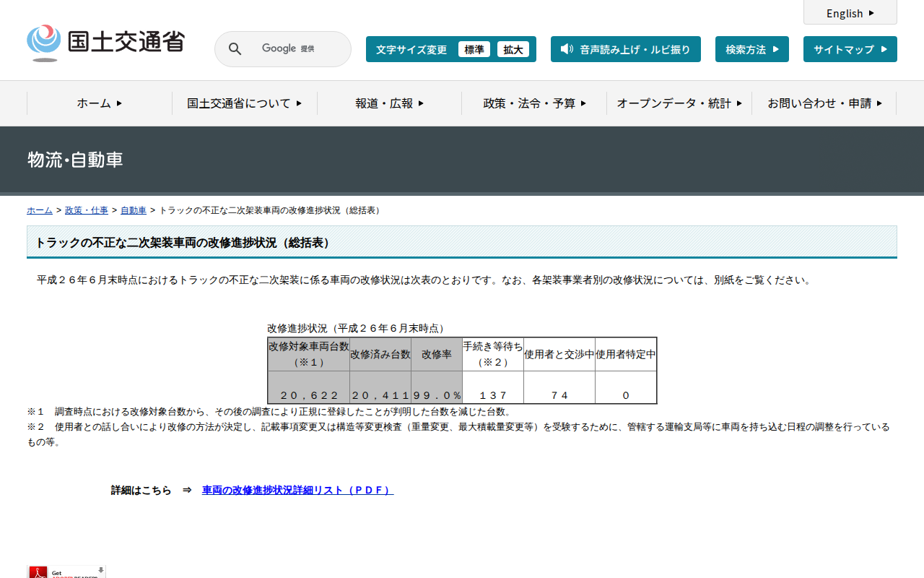Click the speaker icon for audio reading
The height and width of the screenshot is (578, 924).
tap(567, 49)
